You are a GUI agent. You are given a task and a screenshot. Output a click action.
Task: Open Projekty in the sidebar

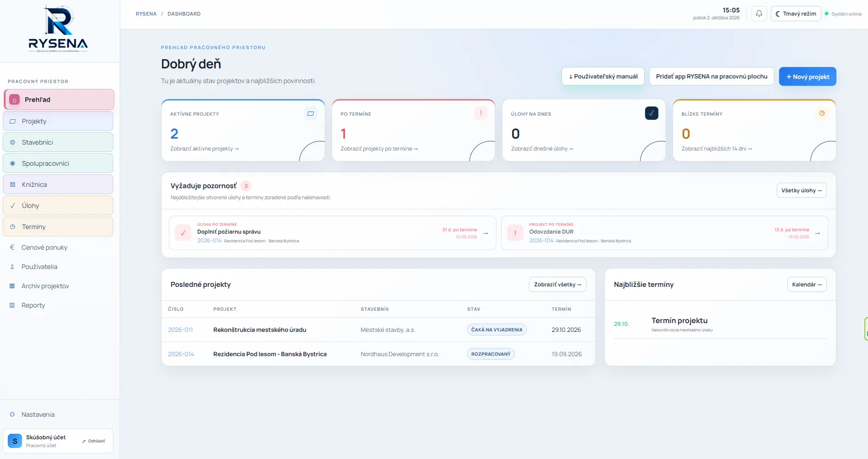pyautogui.click(x=58, y=121)
